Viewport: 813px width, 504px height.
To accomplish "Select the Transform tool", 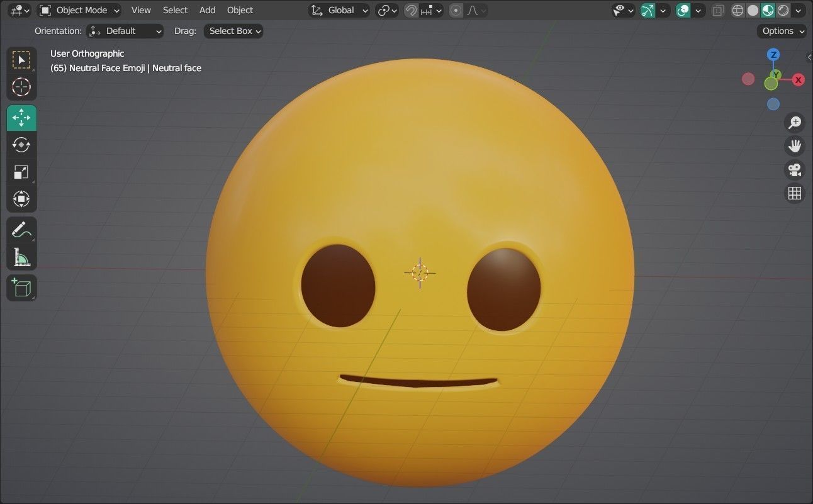I will 21,199.
